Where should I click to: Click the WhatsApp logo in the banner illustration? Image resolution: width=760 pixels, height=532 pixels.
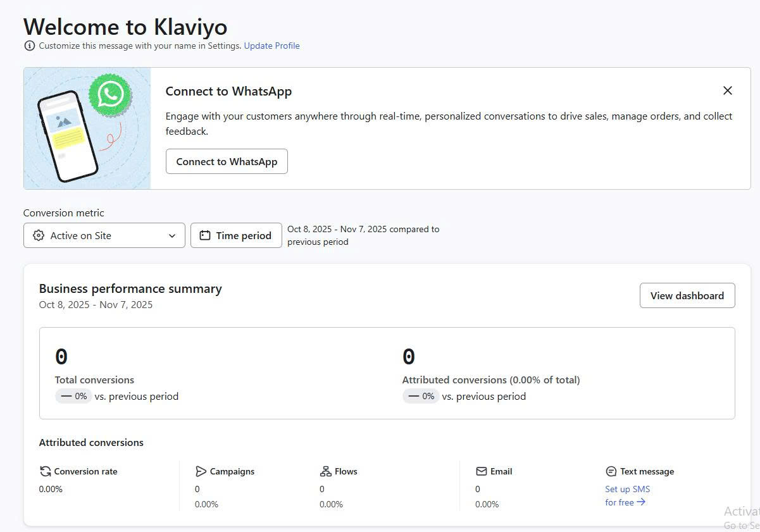[x=111, y=95]
